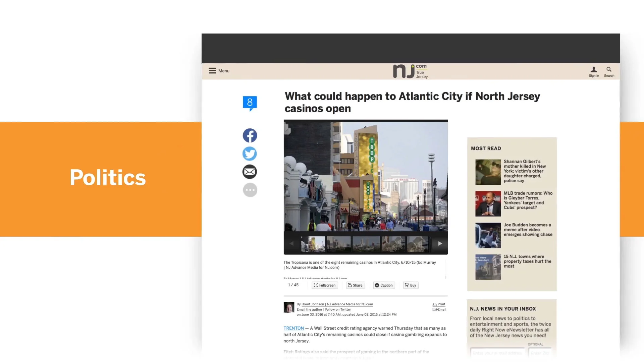
Task: Open the comments bubble showing 8
Action: [250, 103]
